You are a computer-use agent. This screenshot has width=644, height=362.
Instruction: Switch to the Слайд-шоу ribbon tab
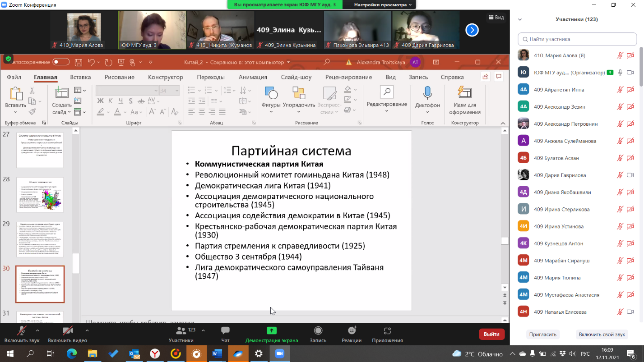coord(296,77)
